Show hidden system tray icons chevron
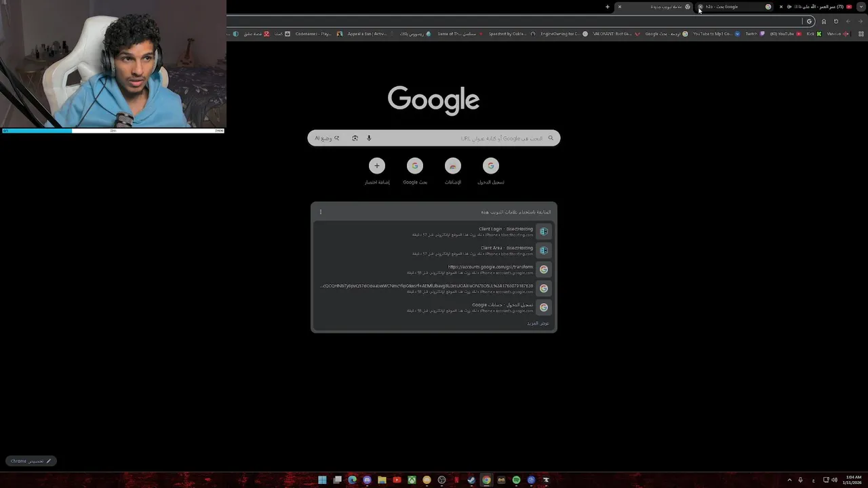868x488 pixels. (789, 480)
